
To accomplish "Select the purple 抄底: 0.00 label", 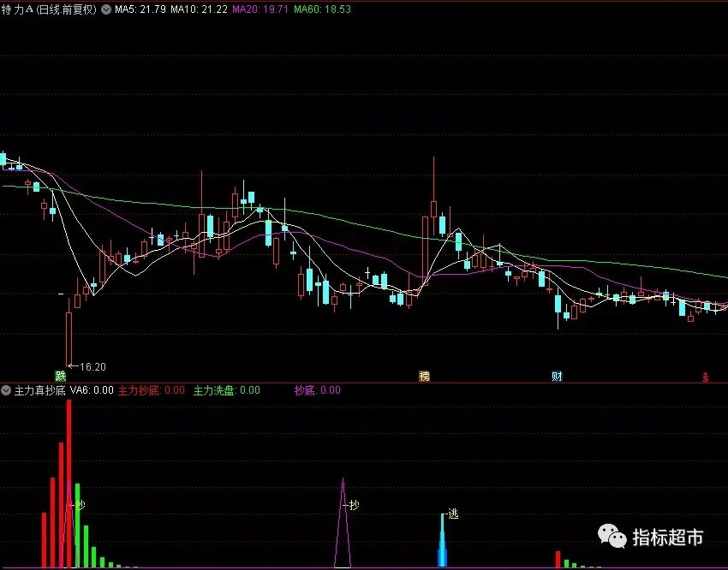I will pos(318,390).
